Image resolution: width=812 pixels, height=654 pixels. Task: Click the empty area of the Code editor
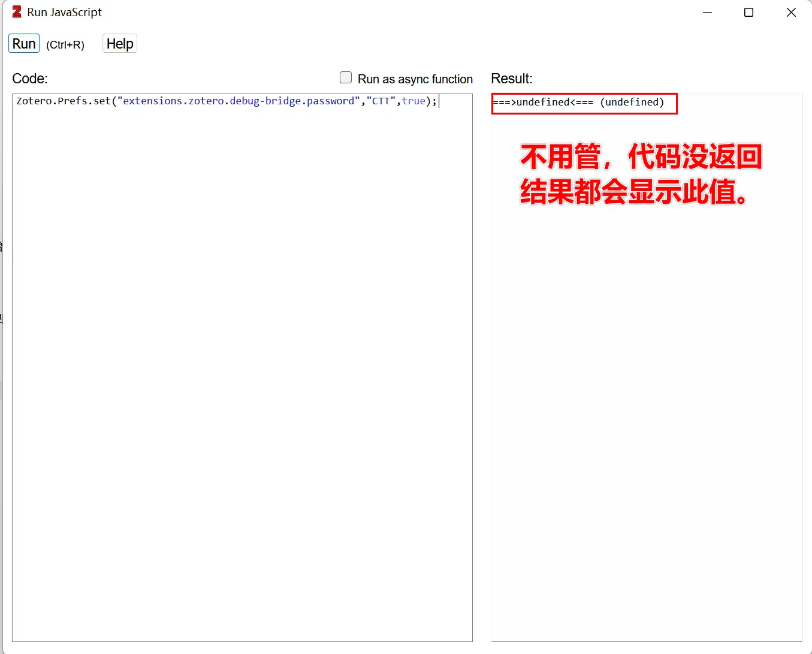point(242,372)
